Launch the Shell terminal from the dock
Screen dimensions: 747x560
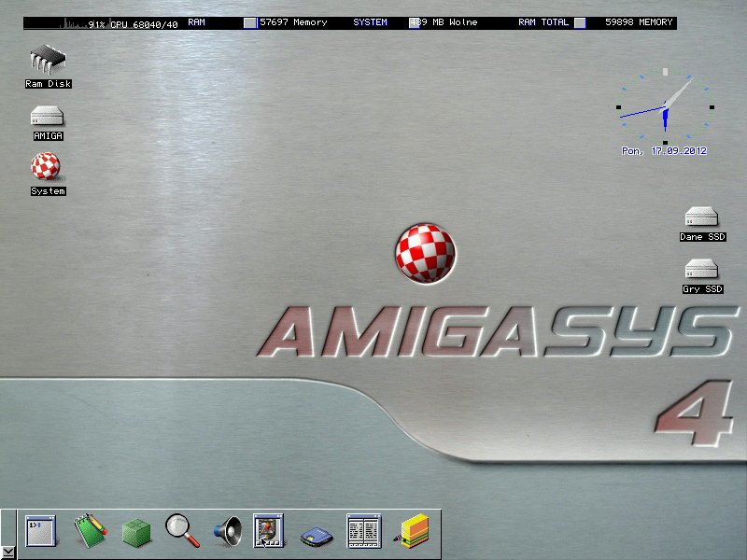41,530
